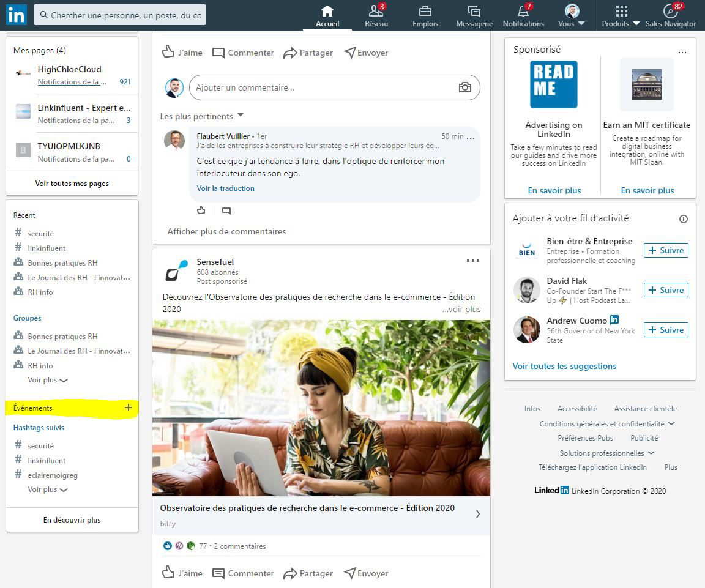Expand the Solutions professionnelles dropdown

[x=607, y=453]
